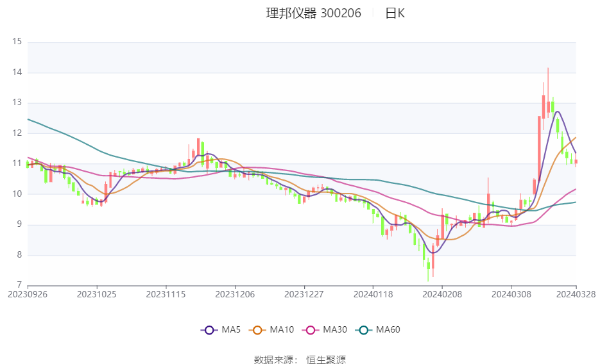Click the 15 price axis label
The width and height of the screenshot is (600, 364).
coord(17,41)
